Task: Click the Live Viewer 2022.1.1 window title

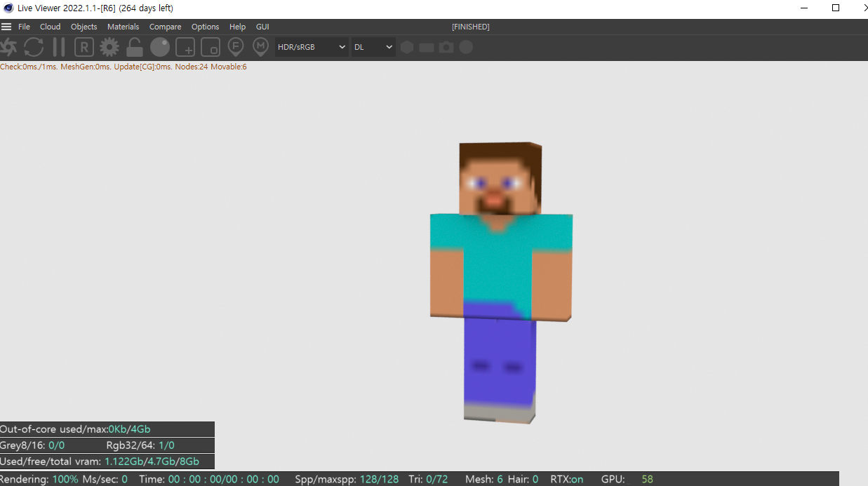Action: pyautogui.click(x=95, y=8)
